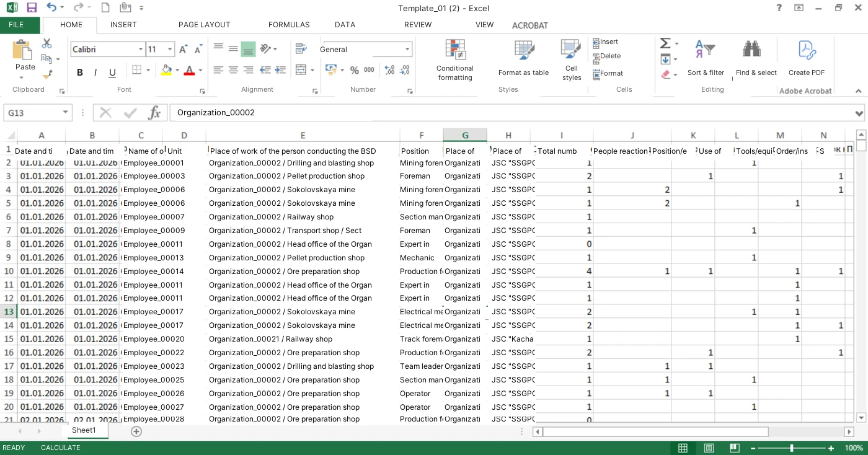Click the insert function fx icon

pos(154,113)
